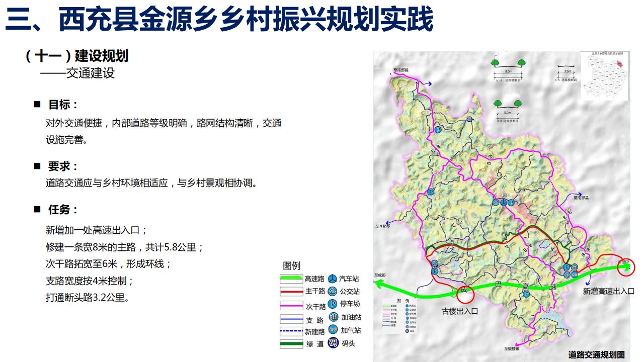This screenshot has height=362, width=644.
Task: Click the 加气站 CNG icon in the legend
Action: (x=333, y=330)
